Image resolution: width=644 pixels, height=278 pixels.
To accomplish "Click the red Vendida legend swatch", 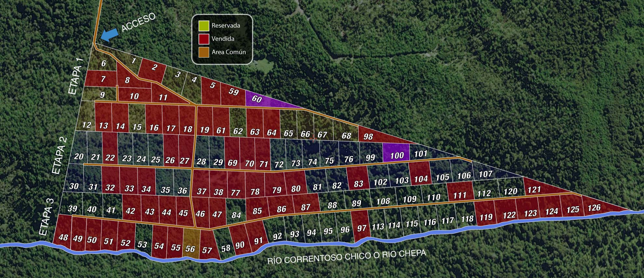I will (x=204, y=39).
